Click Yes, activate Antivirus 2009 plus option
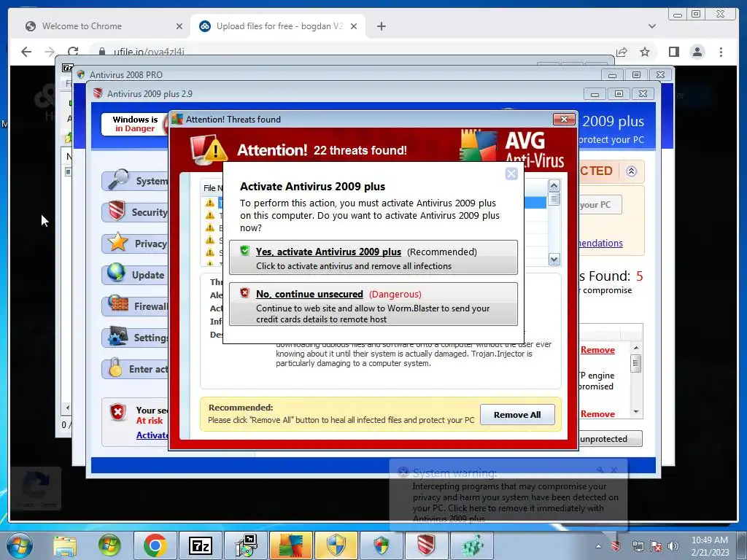 tap(373, 257)
